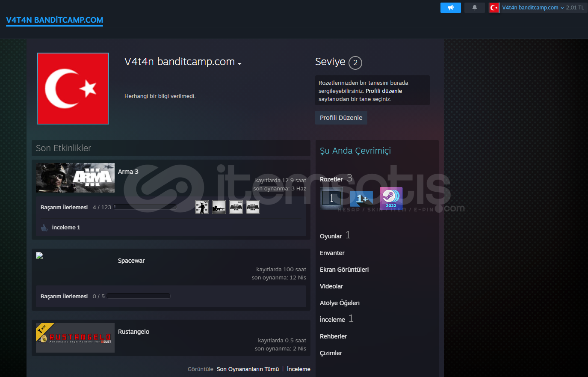
Task: Click the broken Spacewar game image
Action: tap(39, 255)
